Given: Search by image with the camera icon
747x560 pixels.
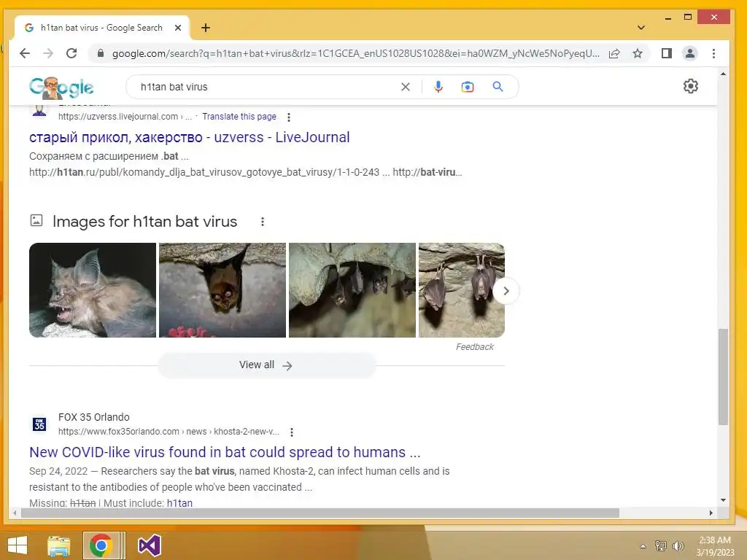Looking at the screenshot, I should coord(468,87).
